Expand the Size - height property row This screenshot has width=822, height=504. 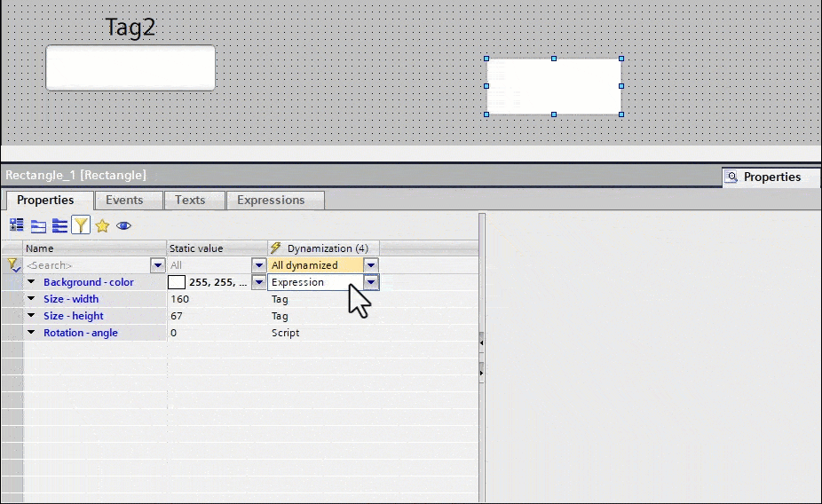(x=31, y=315)
